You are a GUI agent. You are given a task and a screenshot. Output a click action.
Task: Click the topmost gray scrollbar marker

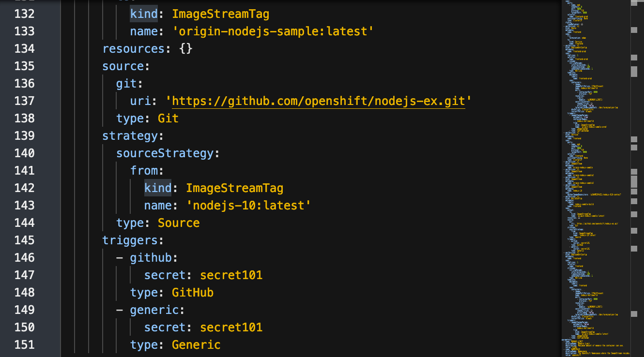click(634, 3)
